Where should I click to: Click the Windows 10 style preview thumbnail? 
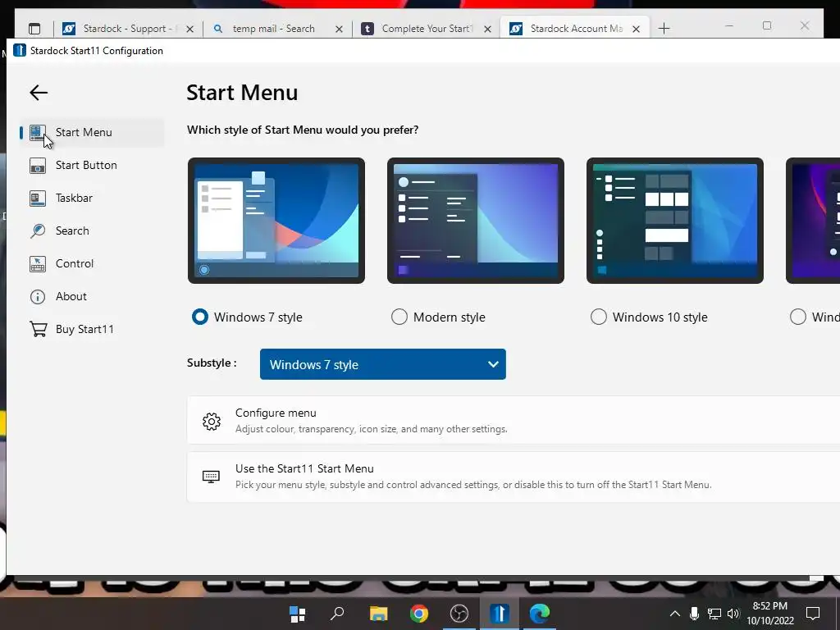[674, 220]
